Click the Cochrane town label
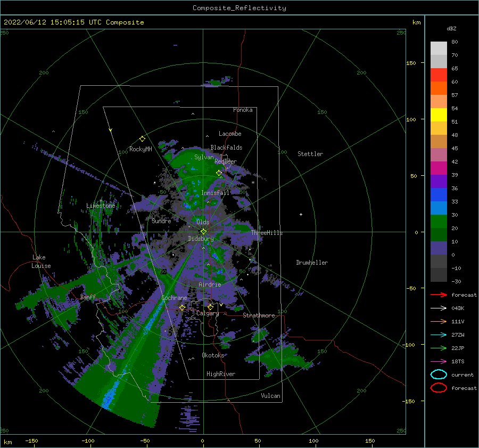479x448 pixels. point(174,298)
